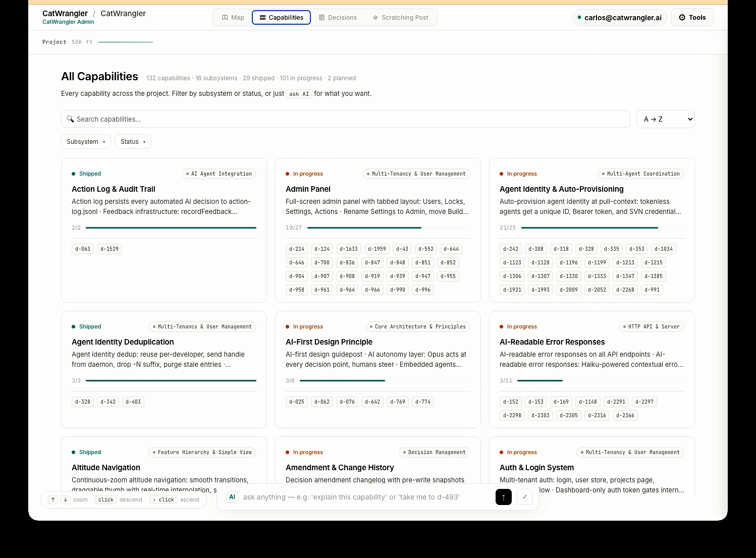Expand the AI ask panel
756x558 pixels.
(525, 497)
